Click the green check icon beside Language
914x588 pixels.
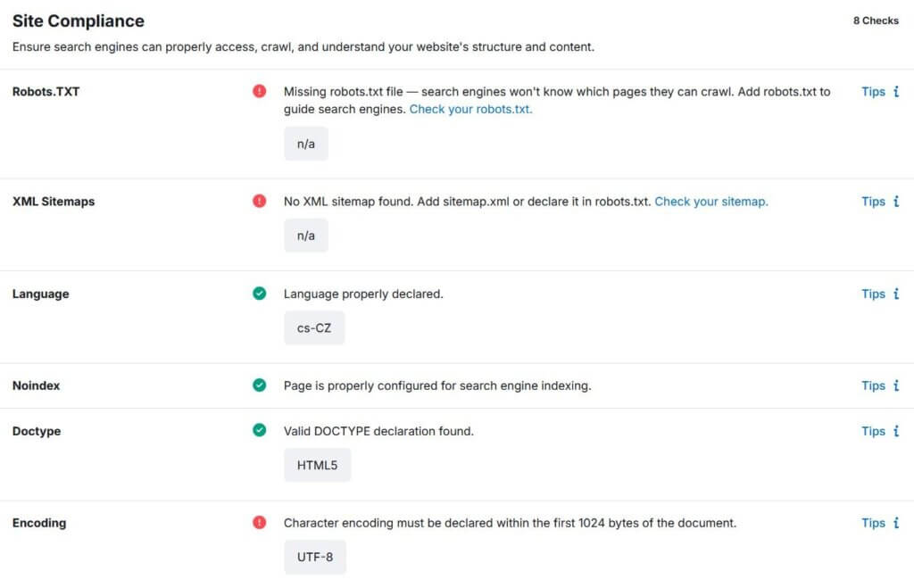[259, 293]
